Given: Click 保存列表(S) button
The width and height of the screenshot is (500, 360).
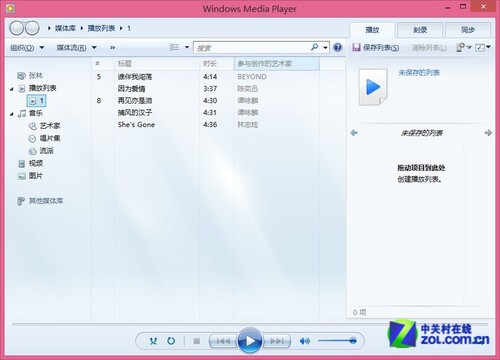Looking at the screenshot, I should point(376,47).
